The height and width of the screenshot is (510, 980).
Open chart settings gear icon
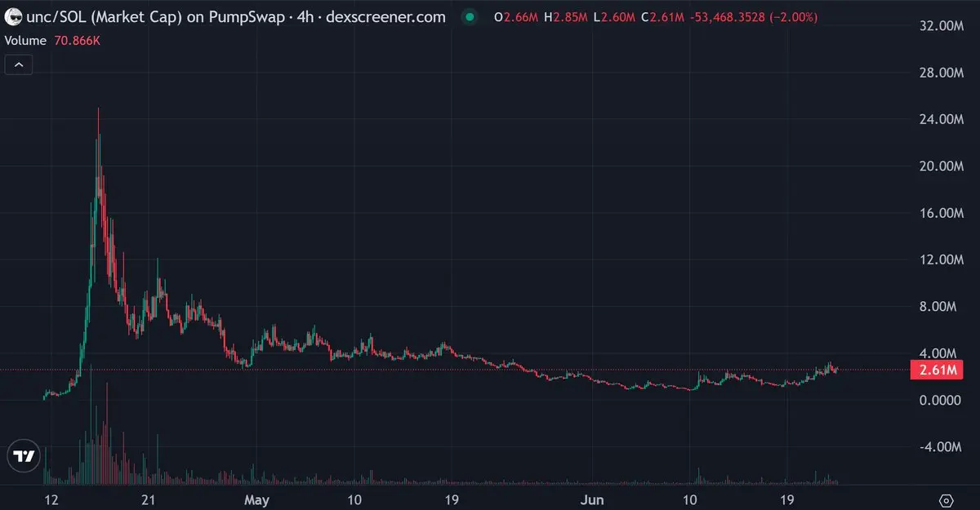pyautogui.click(x=947, y=500)
